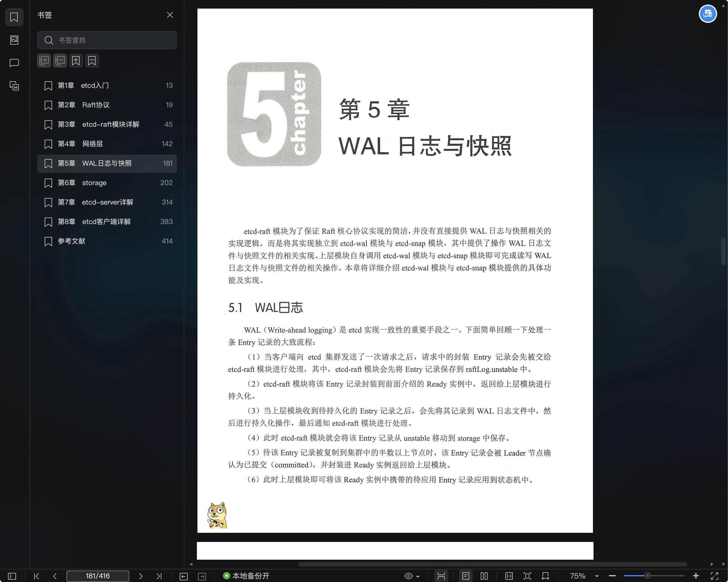Click the zoom out minus button
This screenshot has width=728, height=582.
(x=612, y=576)
